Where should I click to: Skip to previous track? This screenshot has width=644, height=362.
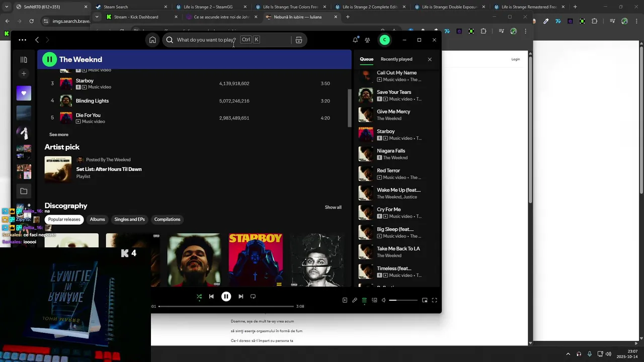click(211, 297)
